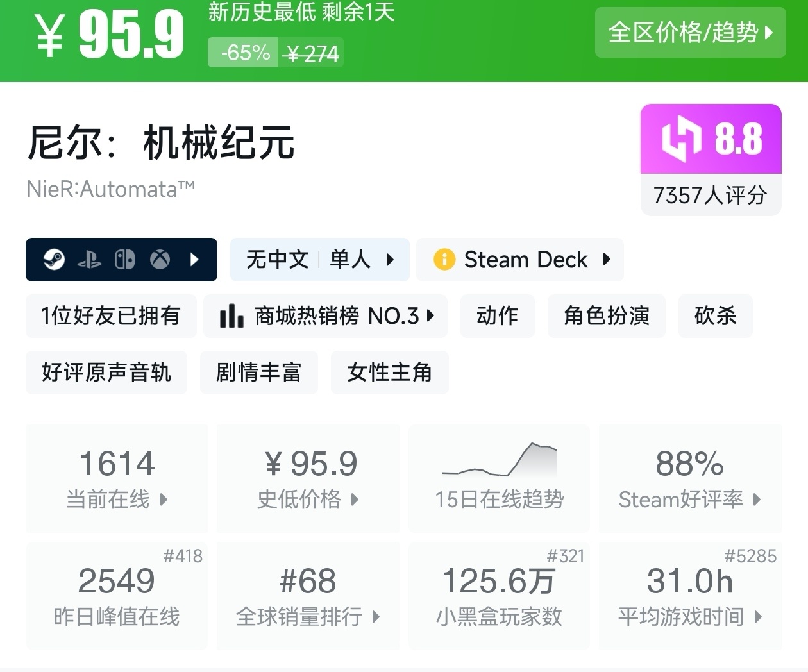Click rank #5285 label

tap(750, 556)
